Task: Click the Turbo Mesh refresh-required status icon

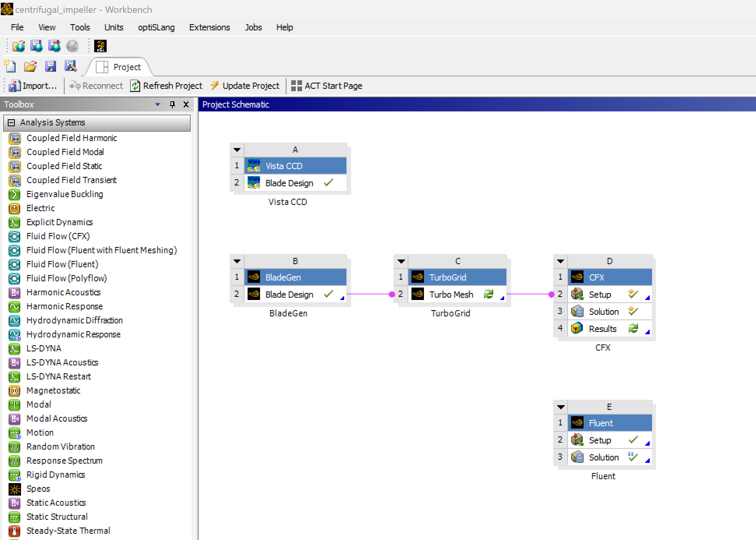Action: click(x=489, y=294)
